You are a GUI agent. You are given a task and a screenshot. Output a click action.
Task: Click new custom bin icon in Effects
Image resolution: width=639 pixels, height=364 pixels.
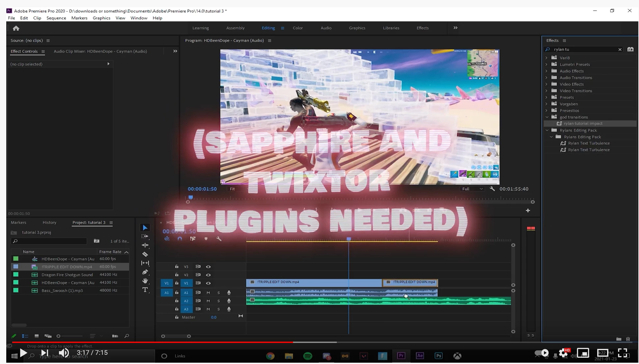pyautogui.click(x=619, y=339)
